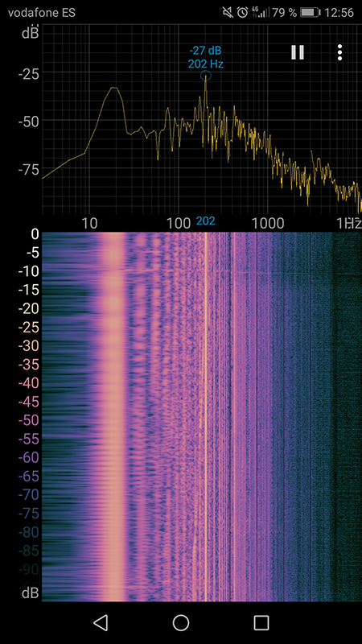Select the peak marker circle at 202 Hz
362x644 pixels.
[206, 76]
